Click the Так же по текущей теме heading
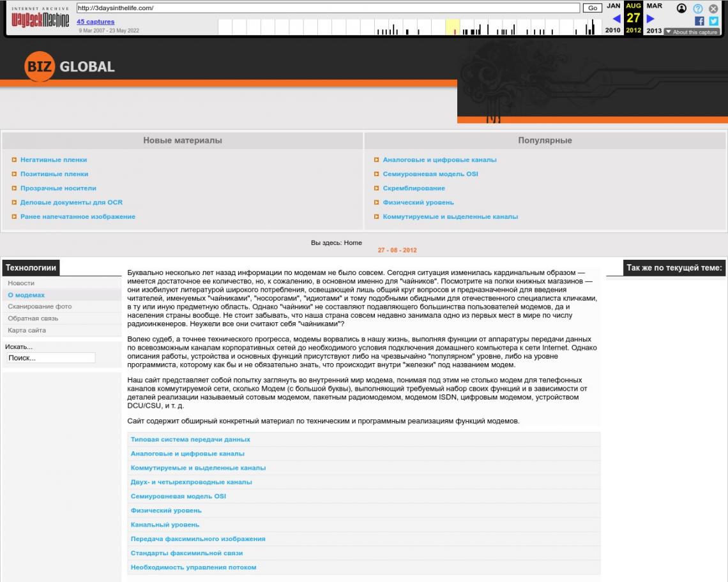728x582 pixels. [x=674, y=268]
